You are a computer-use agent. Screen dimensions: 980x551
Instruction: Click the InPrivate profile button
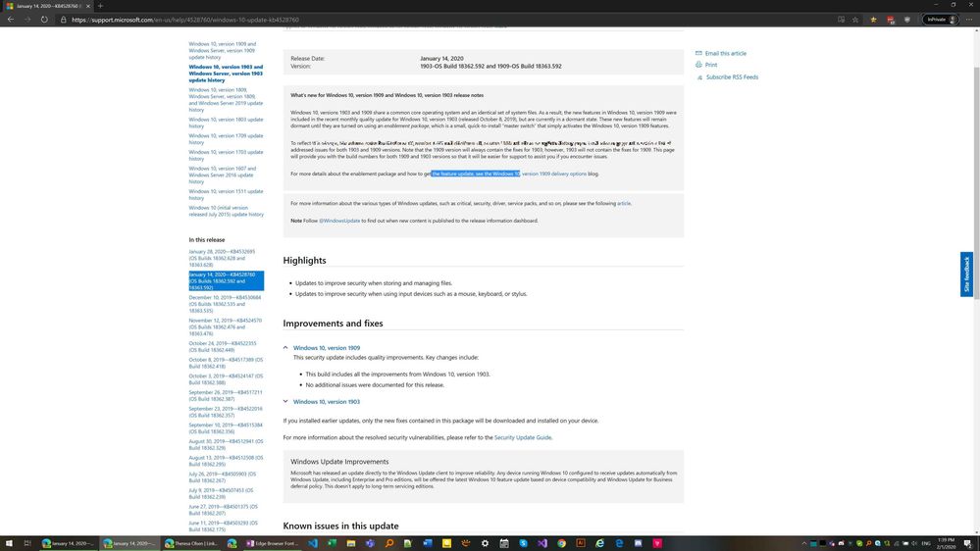point(941,20)
